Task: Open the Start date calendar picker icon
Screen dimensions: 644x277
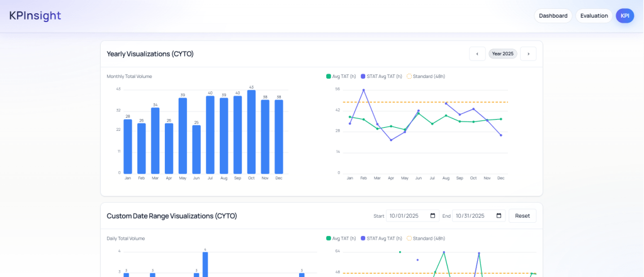Action: [x=432, y=216]
